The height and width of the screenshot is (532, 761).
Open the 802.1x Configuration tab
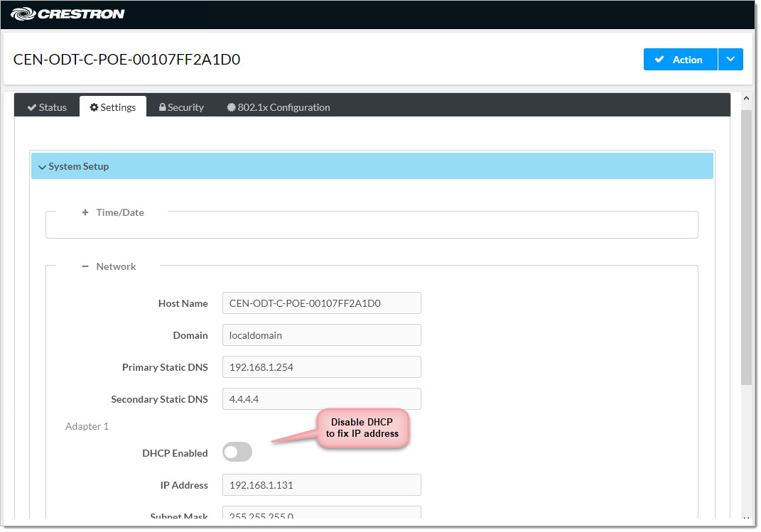tap(279, 107)
